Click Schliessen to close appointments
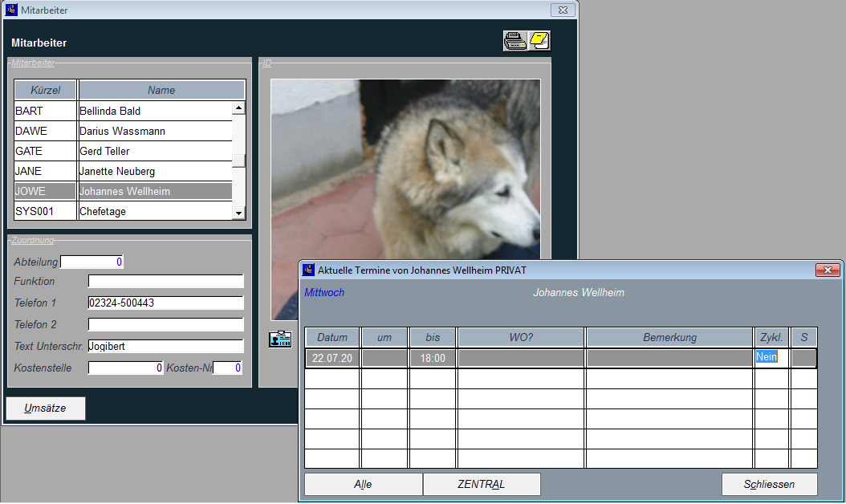Image resolution: width=846 pixels, height=504 pixels. 770,484
